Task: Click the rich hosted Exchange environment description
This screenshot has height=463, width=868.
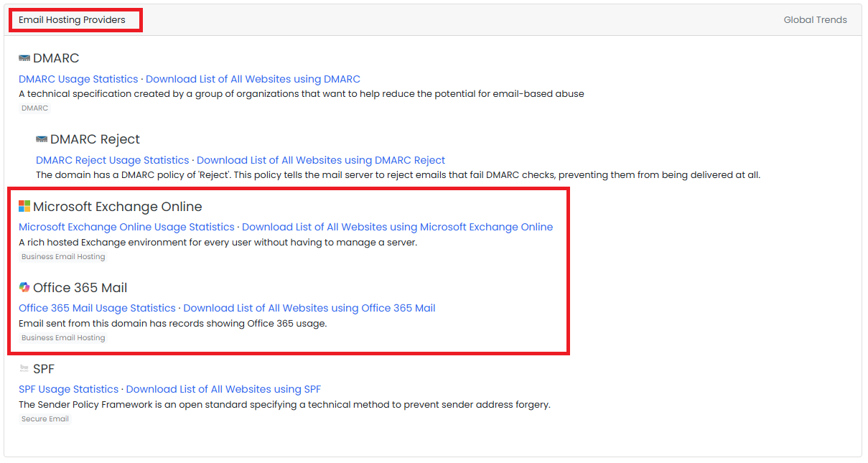Action: pyautogui.click(x=218, y=242)
